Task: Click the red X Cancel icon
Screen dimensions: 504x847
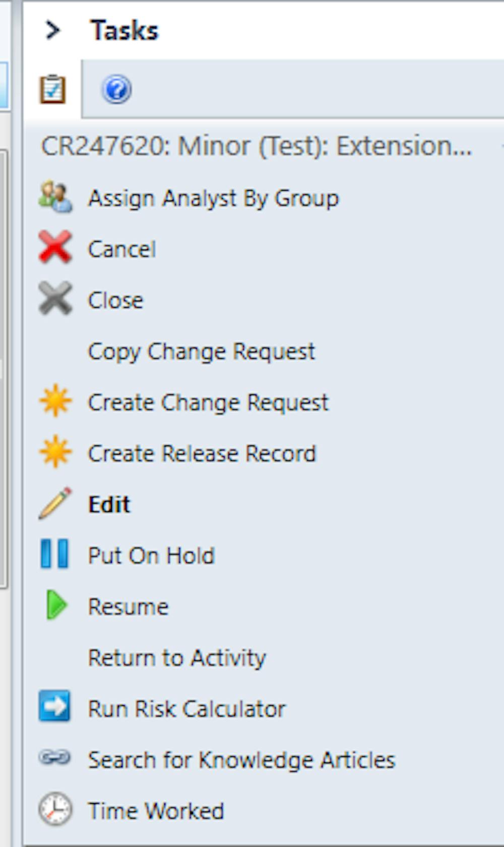Action: [55, 248]
